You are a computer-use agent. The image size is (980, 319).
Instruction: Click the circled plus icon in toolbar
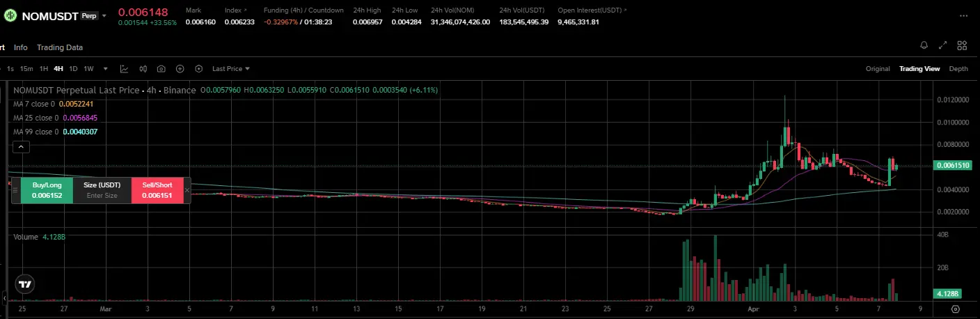pyautogui.click(x=180, y=69)
